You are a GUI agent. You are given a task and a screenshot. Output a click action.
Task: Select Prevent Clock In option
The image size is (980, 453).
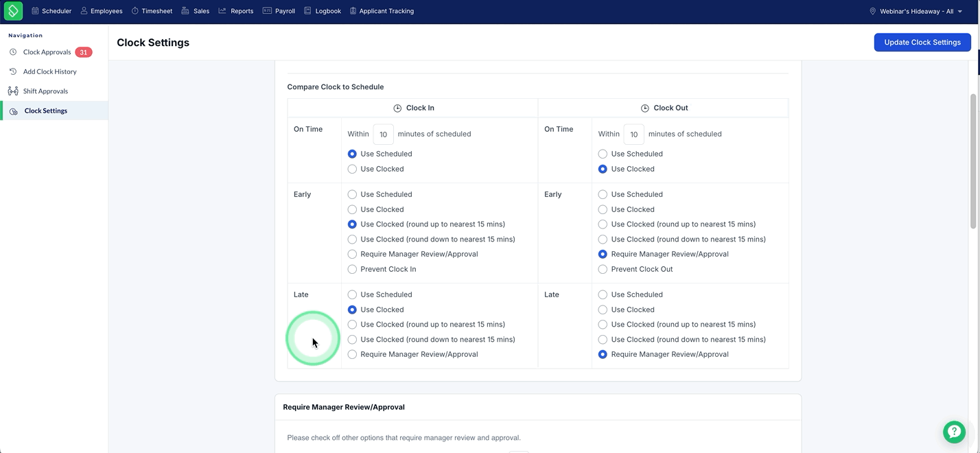(352, 269)
